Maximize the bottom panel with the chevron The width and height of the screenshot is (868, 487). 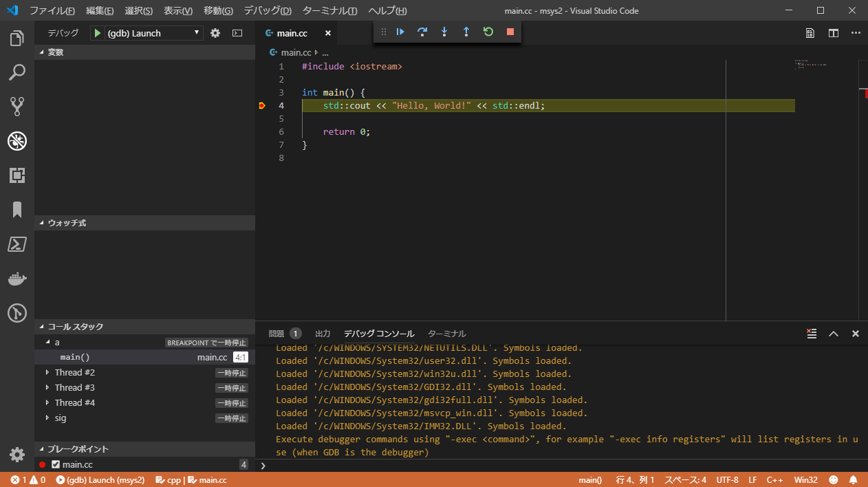[834, 334]
